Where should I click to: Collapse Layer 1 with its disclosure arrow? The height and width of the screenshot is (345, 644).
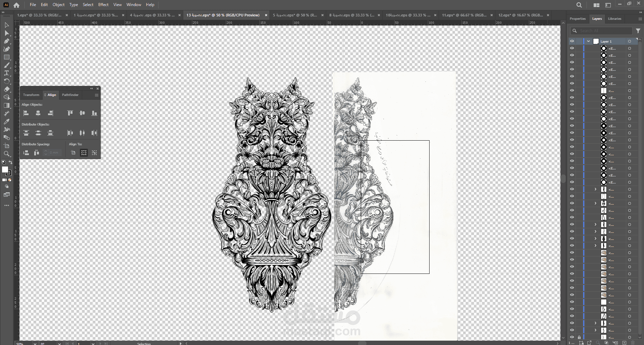tap(588, 41)
